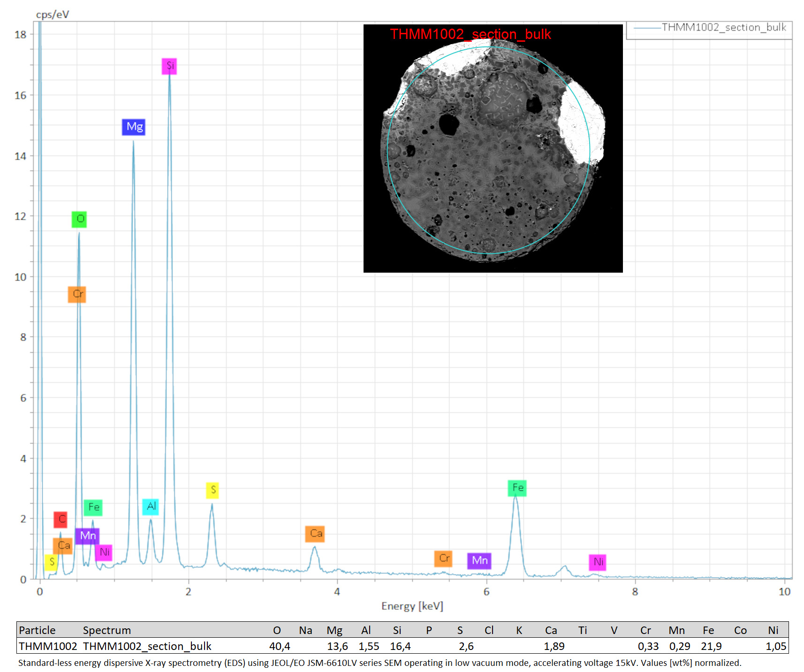Click the aluminium value 1,55
804x672 pixels.
tap(369, 647)
